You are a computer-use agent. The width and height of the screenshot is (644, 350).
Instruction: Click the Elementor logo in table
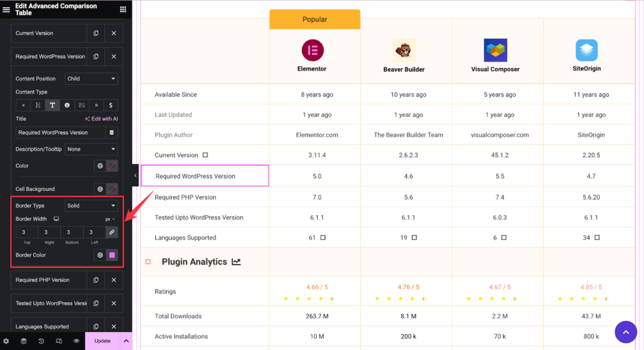tap(313, 50)
